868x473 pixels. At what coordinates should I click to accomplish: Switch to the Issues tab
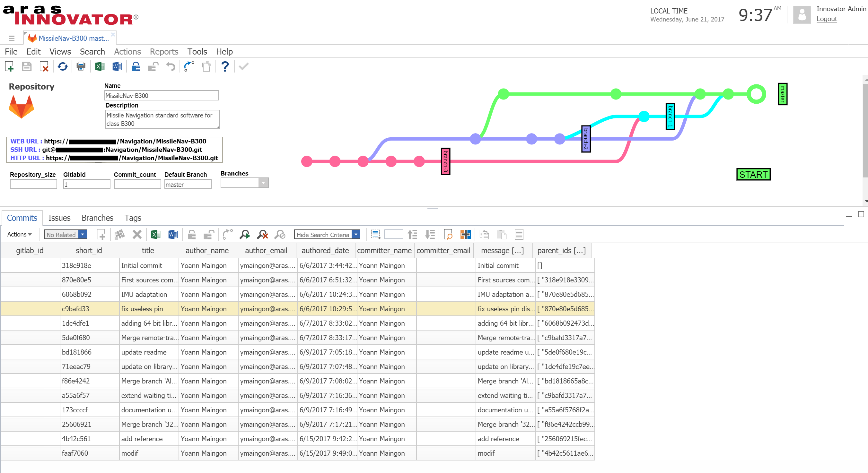coord(59,218)
